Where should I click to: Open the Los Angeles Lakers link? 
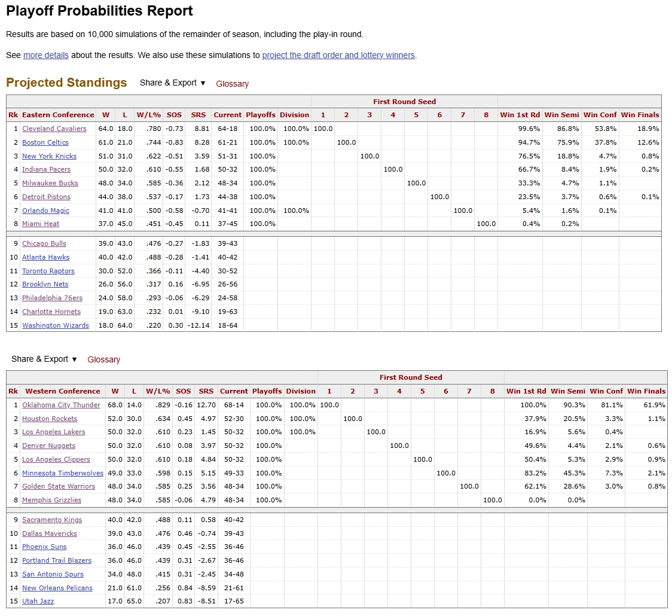click(x=53, y=432)
